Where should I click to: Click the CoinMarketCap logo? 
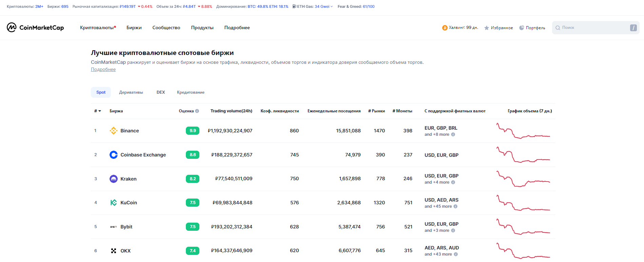tap(35, 27)
